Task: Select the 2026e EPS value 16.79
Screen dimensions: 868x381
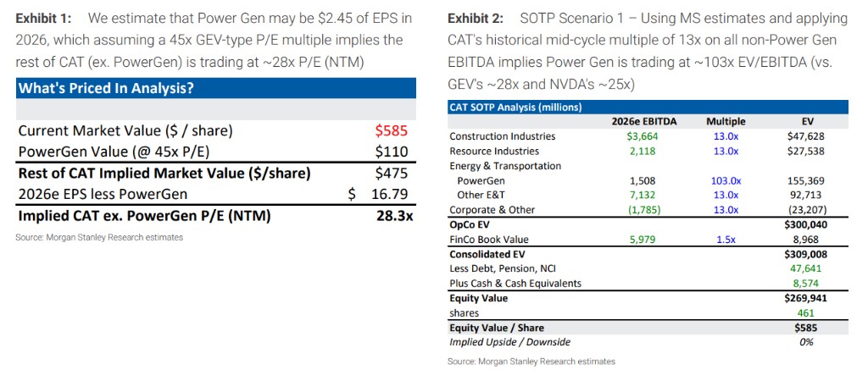Action: [389, 194]
